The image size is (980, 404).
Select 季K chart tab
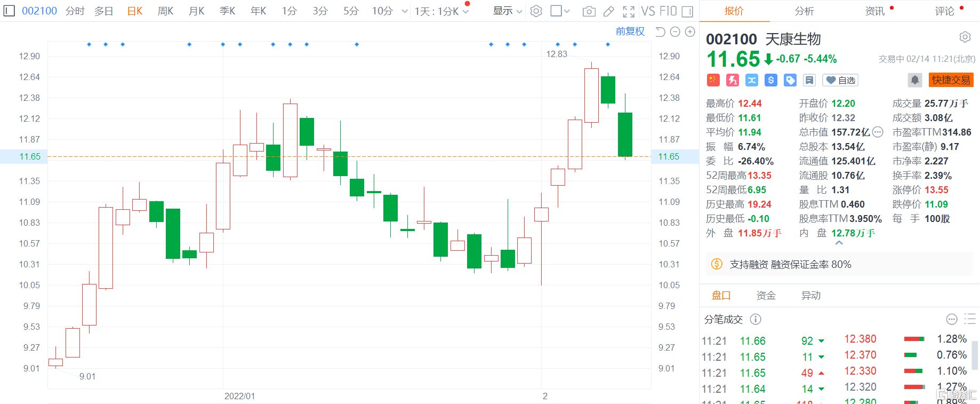(x=228, y=11)
